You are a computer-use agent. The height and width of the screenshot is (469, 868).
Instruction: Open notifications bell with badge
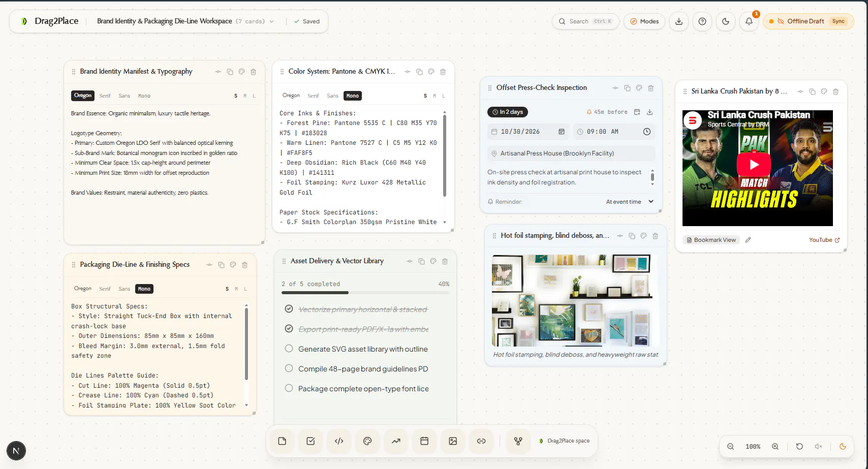(x=749, y=21)
